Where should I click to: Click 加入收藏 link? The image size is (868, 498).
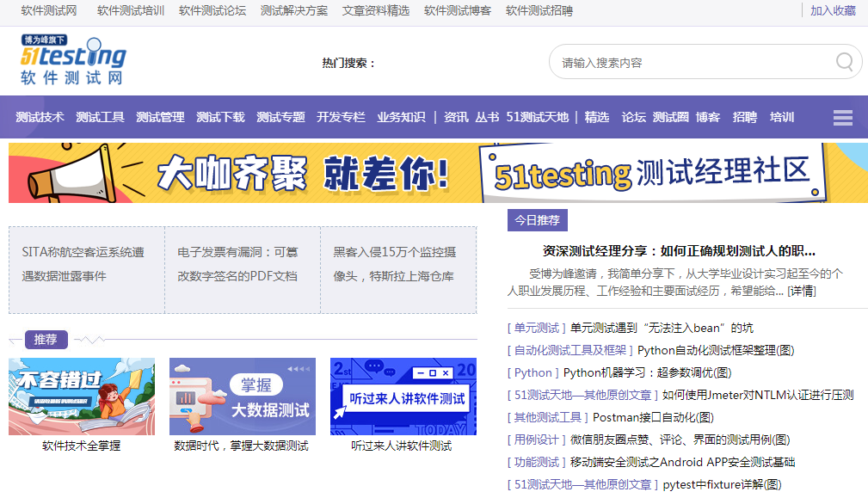click(x=833, y=10)
